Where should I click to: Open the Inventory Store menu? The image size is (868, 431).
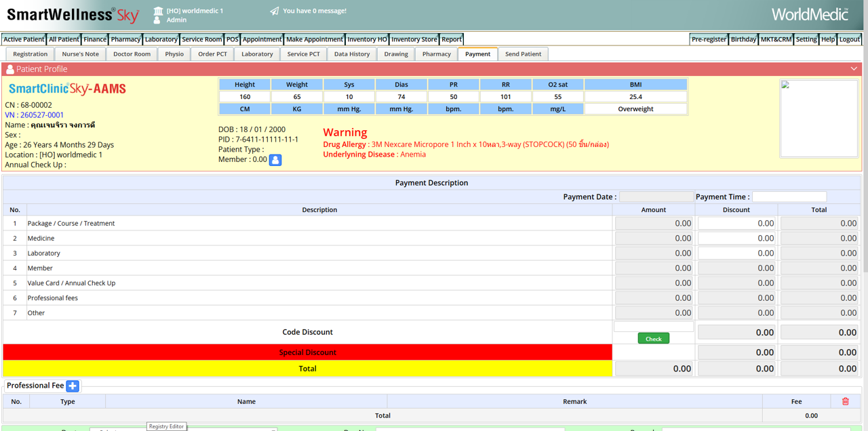[x=414, y=39]
